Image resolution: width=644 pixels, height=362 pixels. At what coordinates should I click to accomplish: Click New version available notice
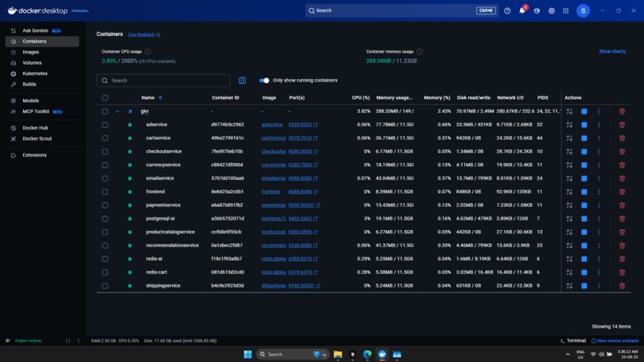tap(615, 340)
